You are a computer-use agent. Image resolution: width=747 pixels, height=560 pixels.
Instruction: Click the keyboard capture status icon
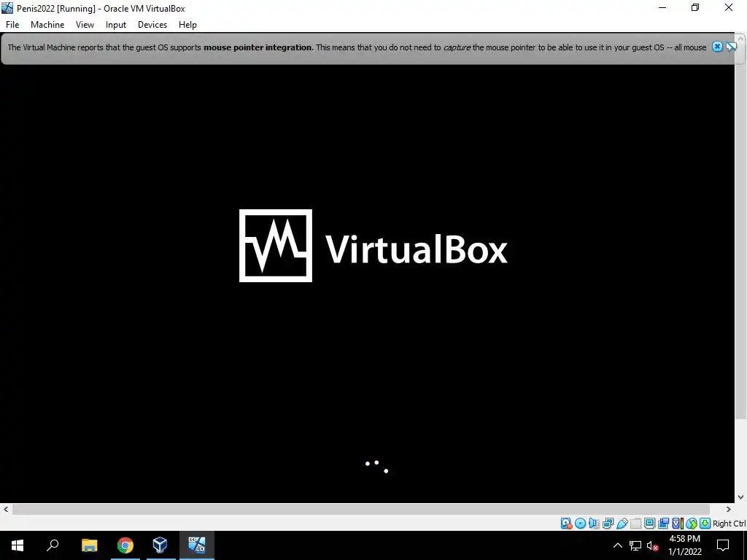[705, 524]
